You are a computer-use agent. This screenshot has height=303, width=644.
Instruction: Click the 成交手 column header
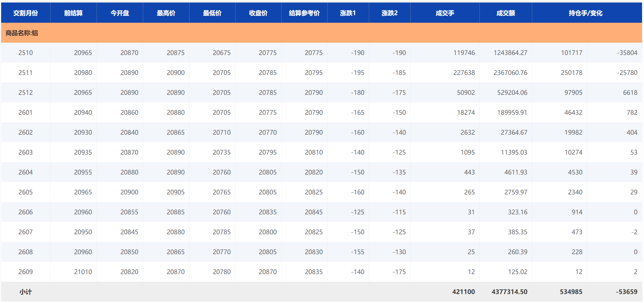point(445,13)
